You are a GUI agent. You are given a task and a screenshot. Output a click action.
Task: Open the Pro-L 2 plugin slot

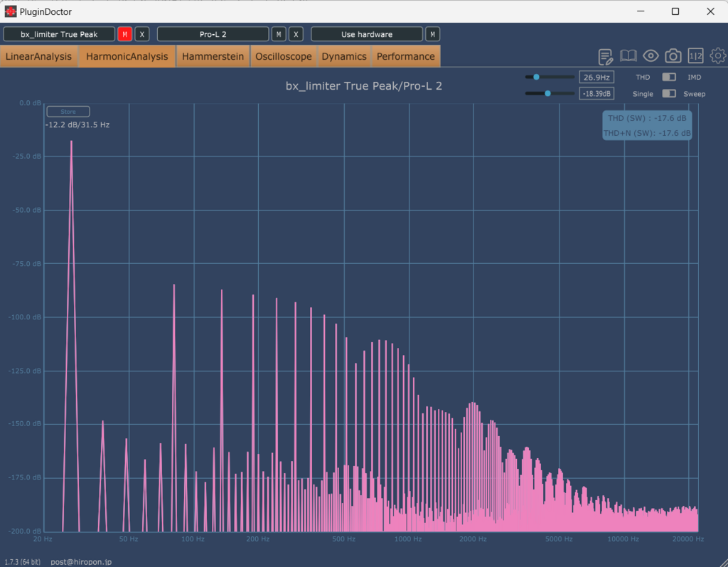pos(213,34)
